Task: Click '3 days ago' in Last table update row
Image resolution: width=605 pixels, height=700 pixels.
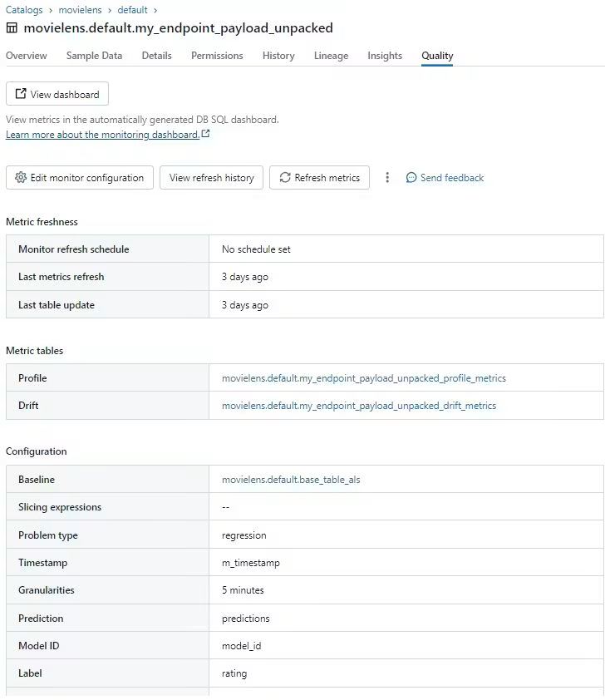Action: point(245,305)
